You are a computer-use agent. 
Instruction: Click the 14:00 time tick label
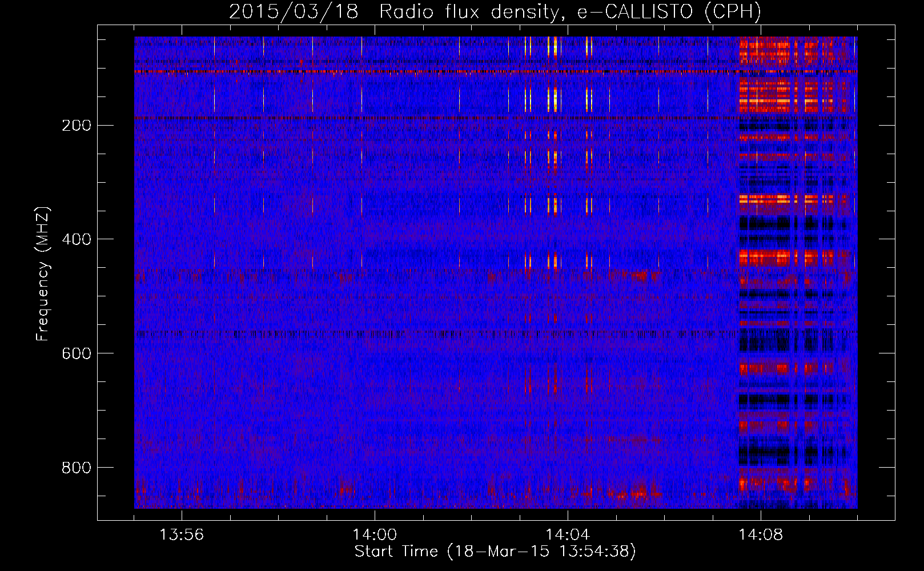375,535
